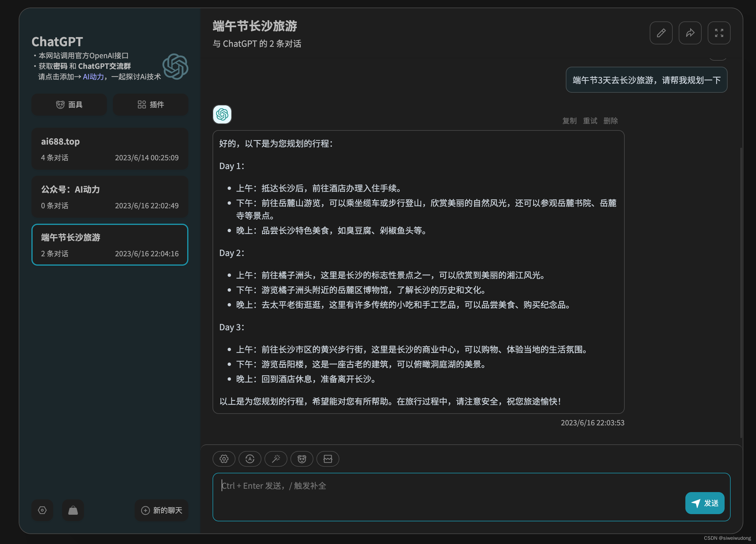
Task: Click the share arrow icon in the chat header
Action: [x=690, y=33]
